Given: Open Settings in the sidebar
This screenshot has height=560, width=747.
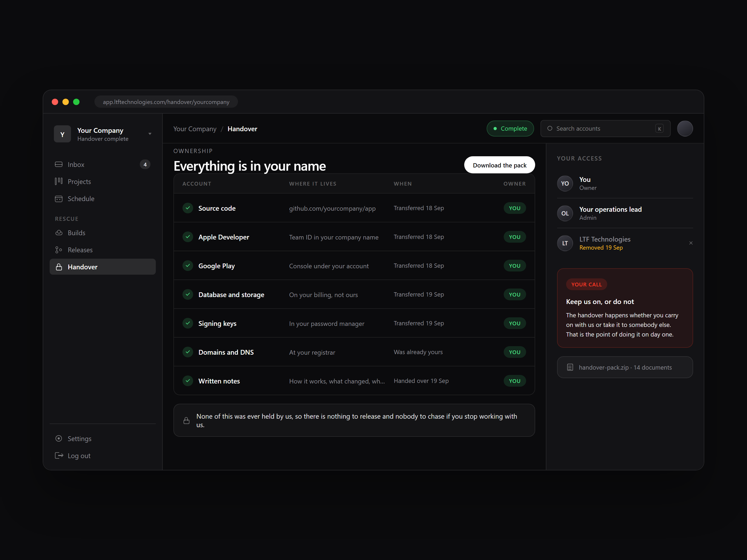Looking at the screenshot, I should point(103,438).
